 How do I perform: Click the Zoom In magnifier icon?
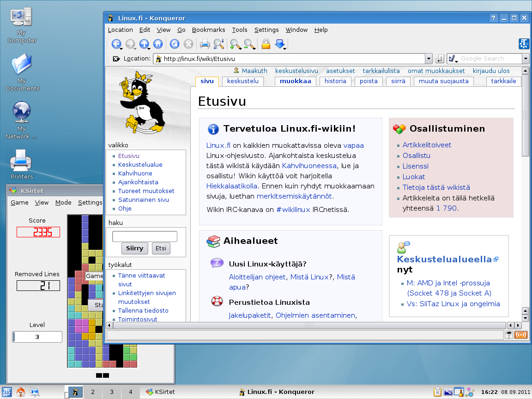tap(235, 44)
